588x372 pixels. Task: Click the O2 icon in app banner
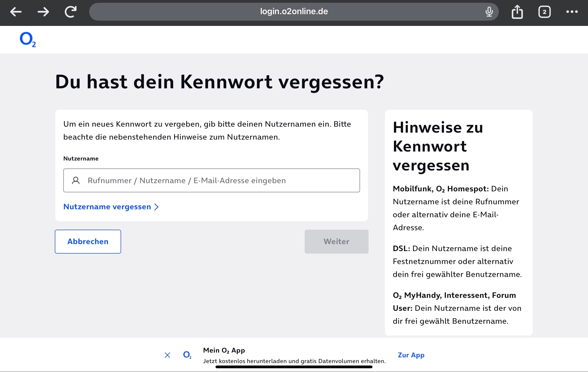point(187,355)
